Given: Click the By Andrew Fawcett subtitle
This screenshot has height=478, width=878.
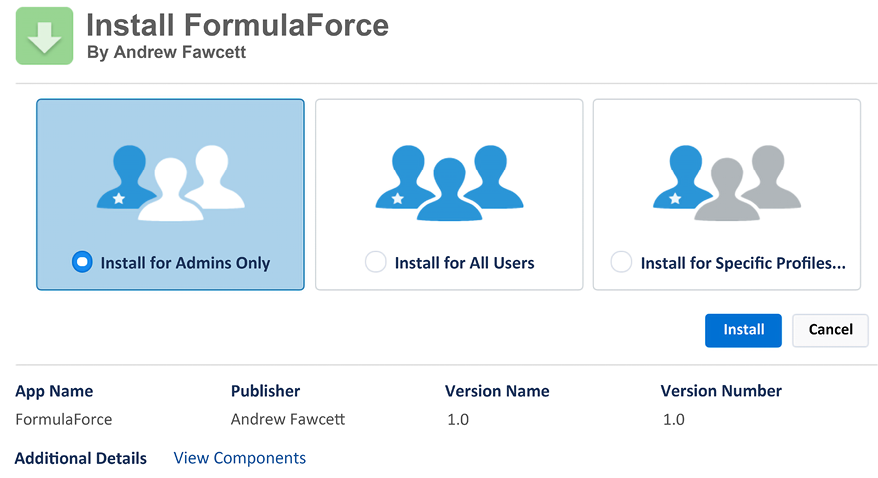Looking at the screenshot, I should (166, 52).
